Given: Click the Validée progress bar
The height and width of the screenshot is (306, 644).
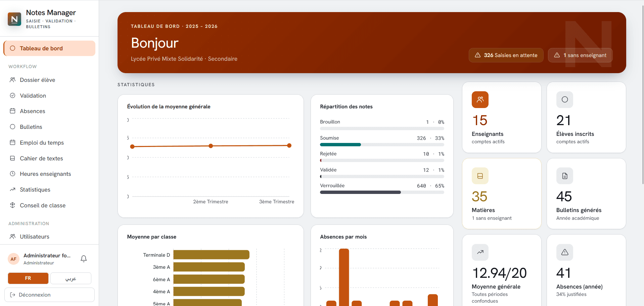Looking at the screenshot, I should 382,176.
